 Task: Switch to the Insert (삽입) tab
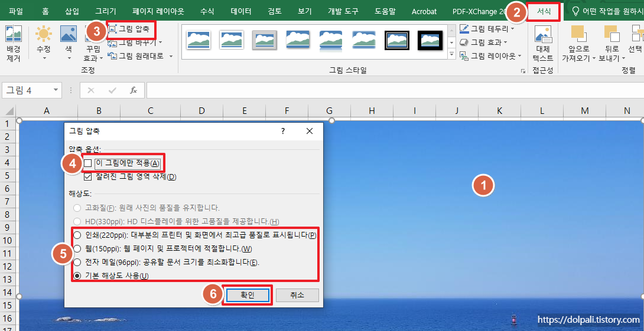(x=72, y=11)
